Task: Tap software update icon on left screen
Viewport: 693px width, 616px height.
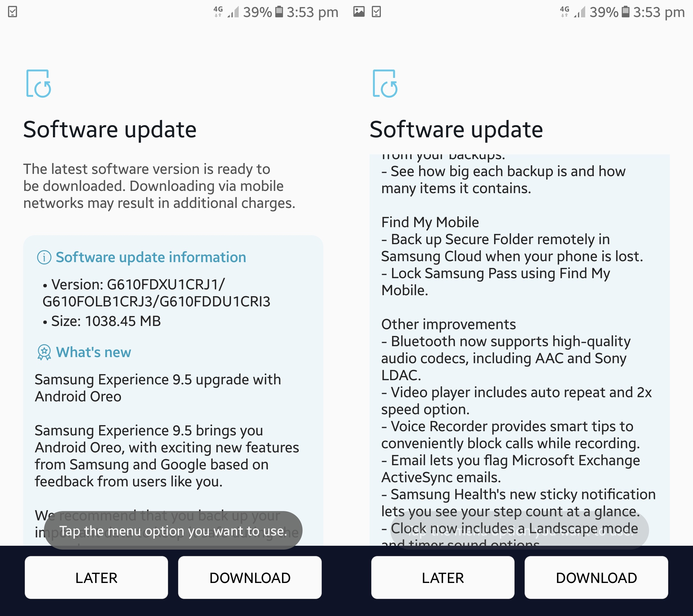Action: pyautogui.click(x=38, y=83)
